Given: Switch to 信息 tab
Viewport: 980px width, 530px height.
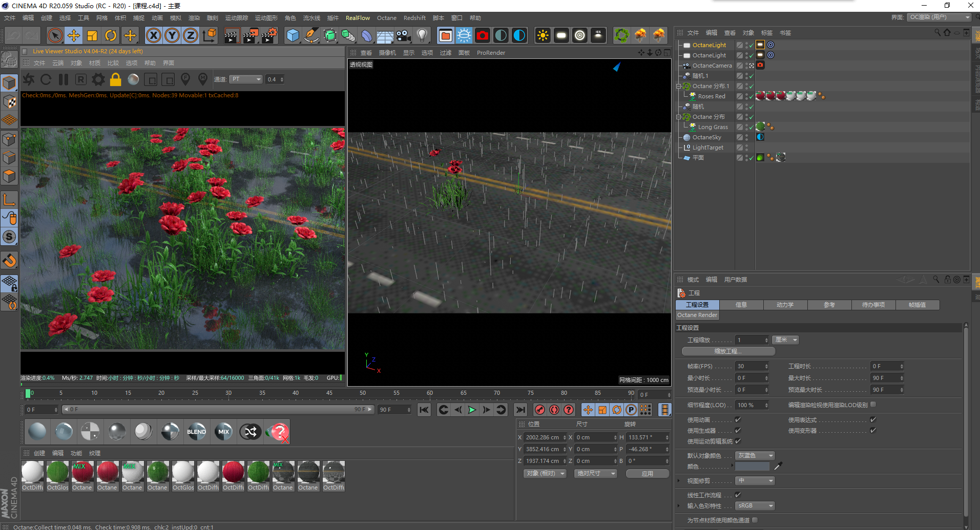Looking at the screenshot, I should click(741, 305).
